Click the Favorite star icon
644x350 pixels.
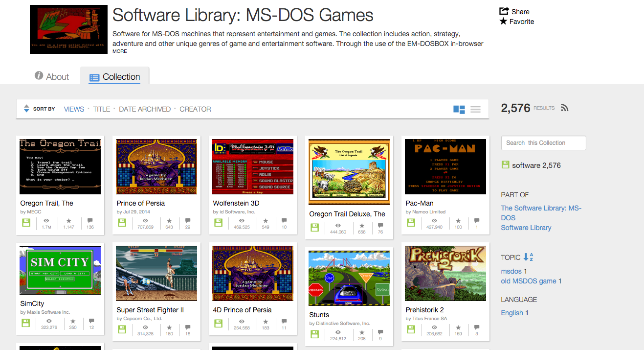click(x=504, y=22)
